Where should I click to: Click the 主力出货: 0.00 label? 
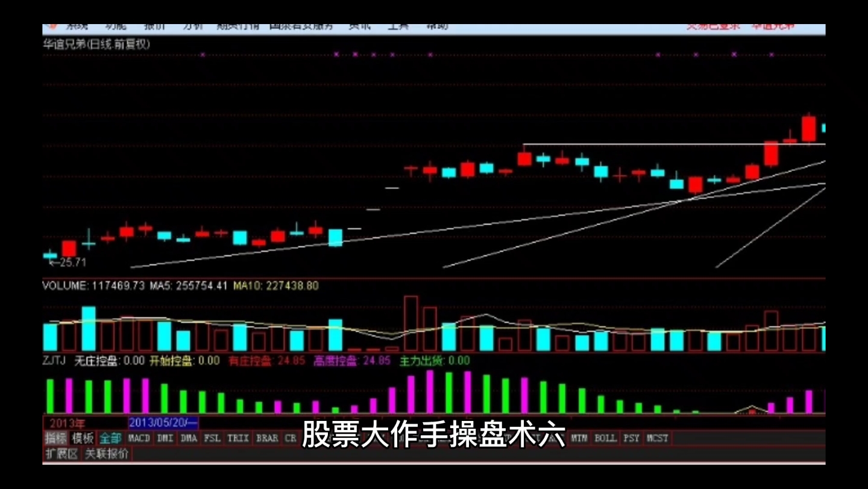pyautogui.click(x=434, y=361)
